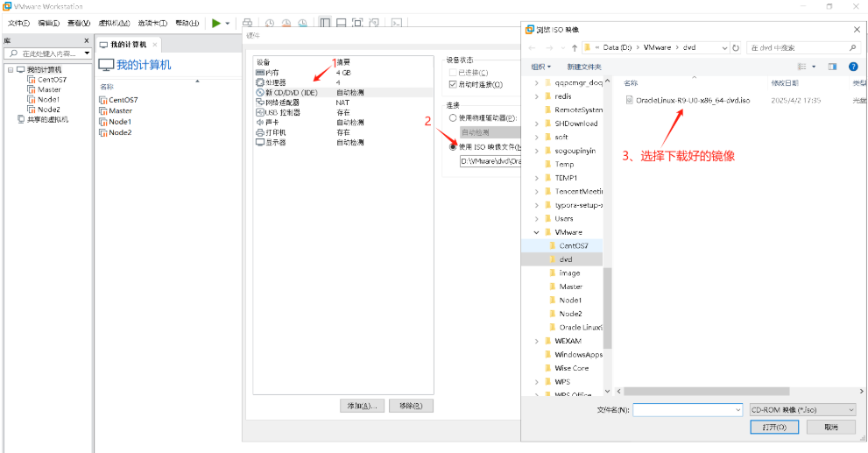This screenshot has height=453, width=868.
Task: Toggle 已连接(C) checkbox
Action: [x=453, y=73]
